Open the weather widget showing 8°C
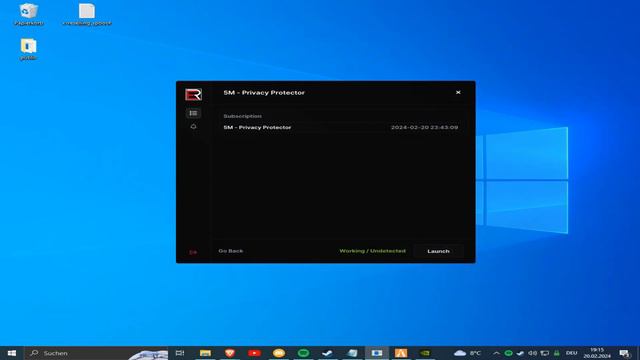This screenshot has height=360, width=640. pyautogui.click(x=467, y=353)
